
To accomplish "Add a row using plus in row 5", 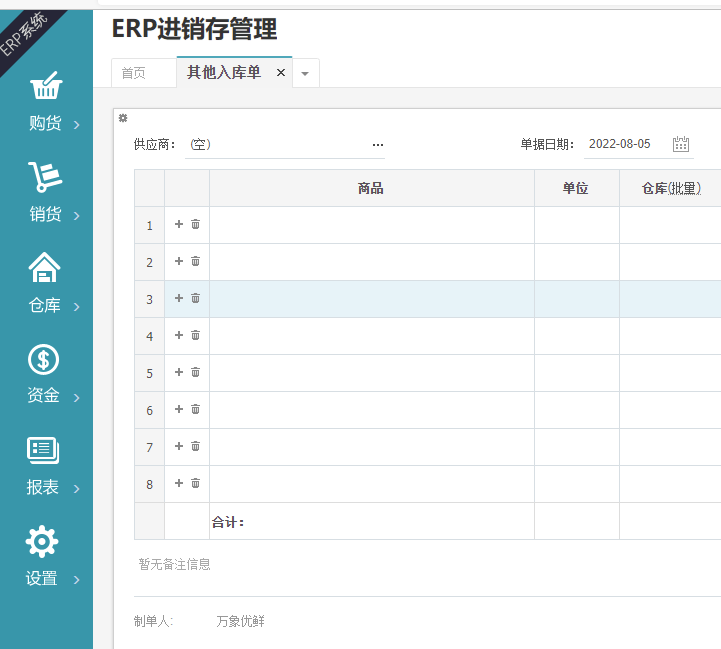I will point(179,372).
